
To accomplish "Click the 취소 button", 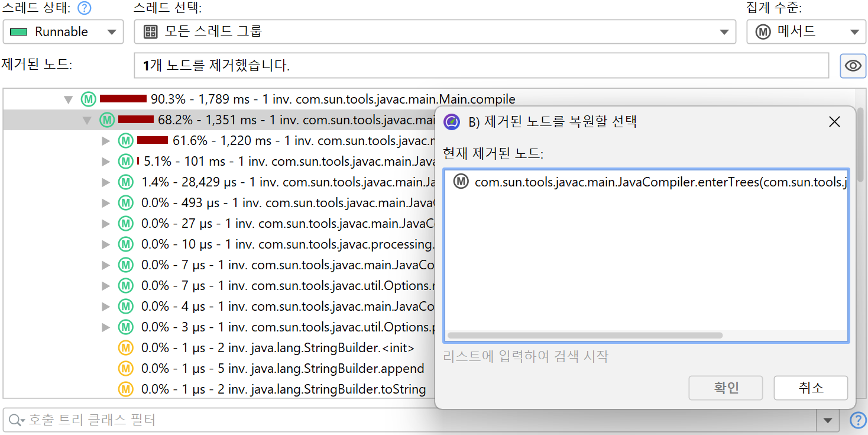I will coord(810,388).
